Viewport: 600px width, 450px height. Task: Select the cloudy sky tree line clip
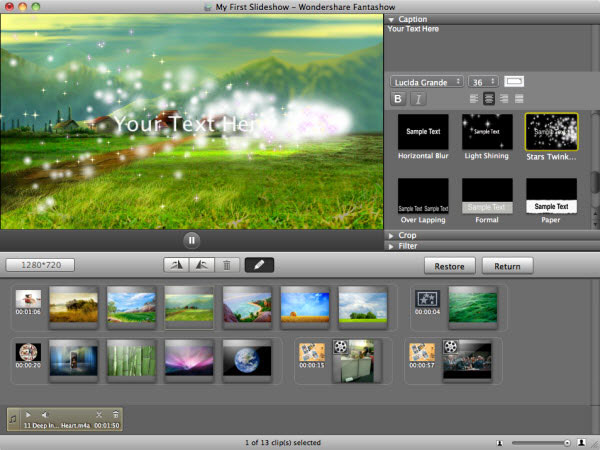click(363, 307)
